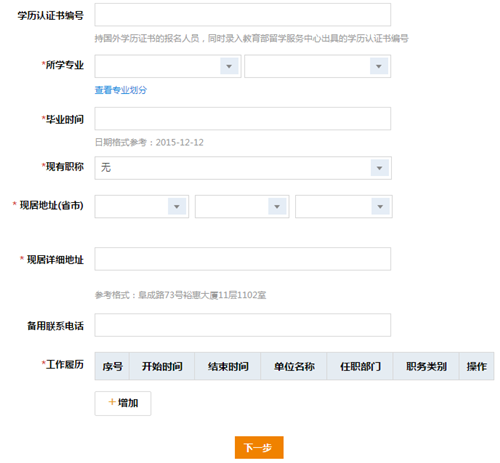Click the 序号 column header
The width and height of the screenshot is (500, 463).
click(x=112, y=366)
